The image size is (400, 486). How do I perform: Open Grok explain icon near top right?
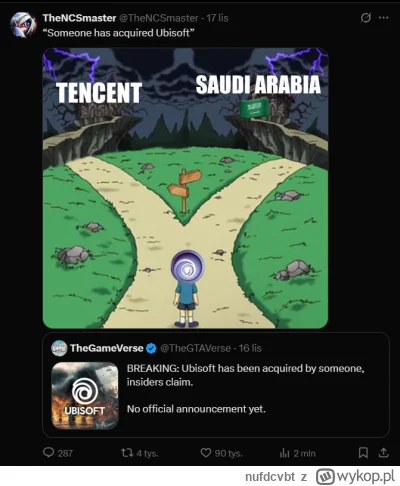(365, 18)
